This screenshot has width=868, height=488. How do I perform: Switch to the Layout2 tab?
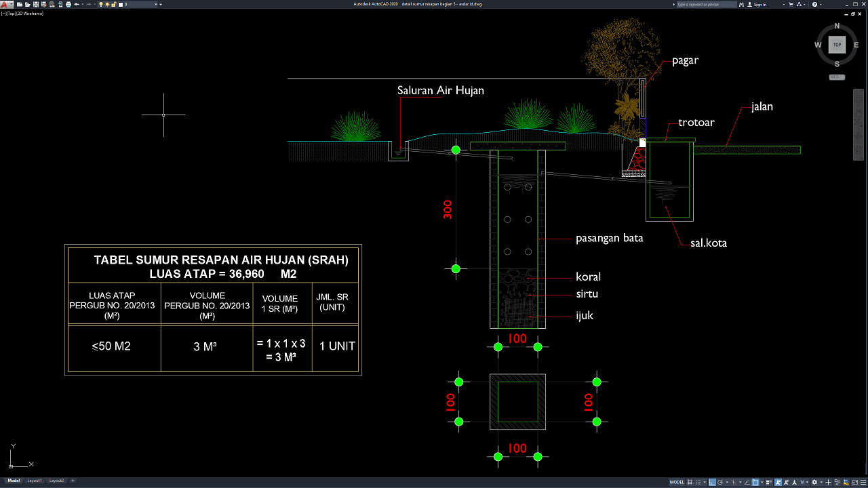click(x=56, y=481)
